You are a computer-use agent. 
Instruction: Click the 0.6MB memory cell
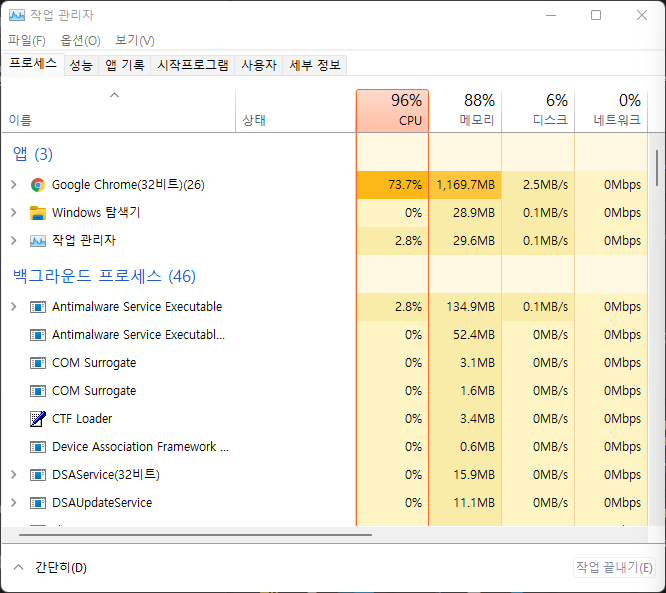pyautogui.click(x=465, y=447)
